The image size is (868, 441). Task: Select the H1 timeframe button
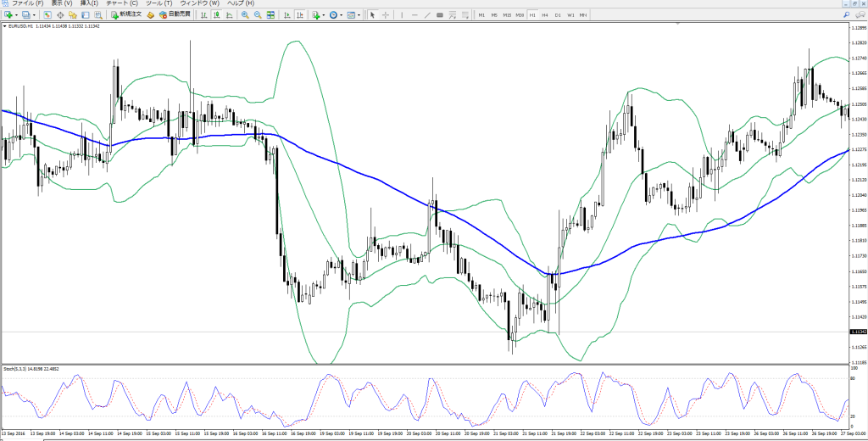click(532, 15)
